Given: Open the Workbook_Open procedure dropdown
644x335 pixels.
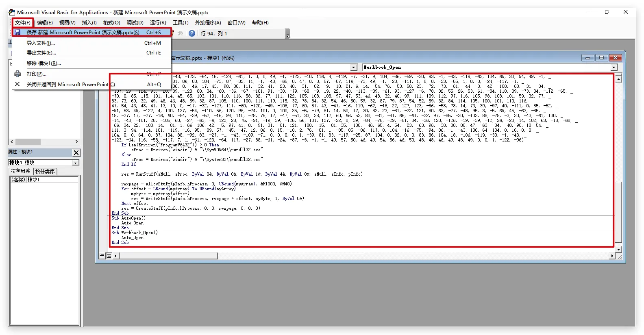Looking at the screenshot, I should point(614,67).
